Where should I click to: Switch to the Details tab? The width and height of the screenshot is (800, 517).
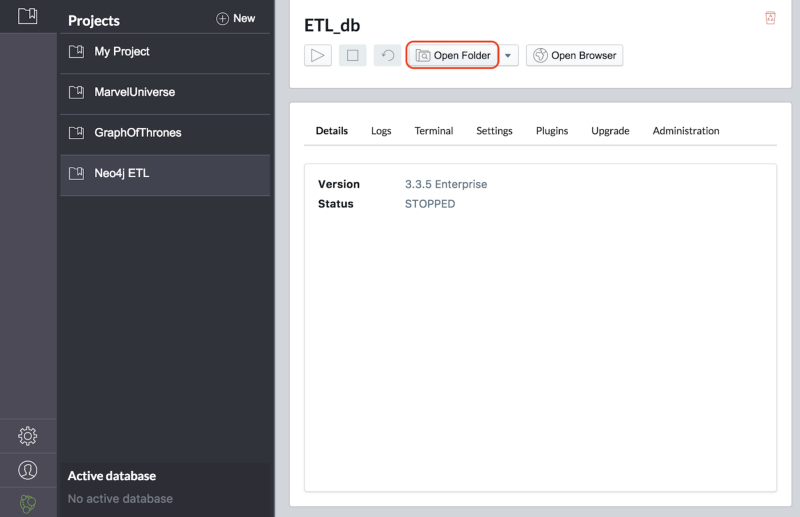point(332,131)
